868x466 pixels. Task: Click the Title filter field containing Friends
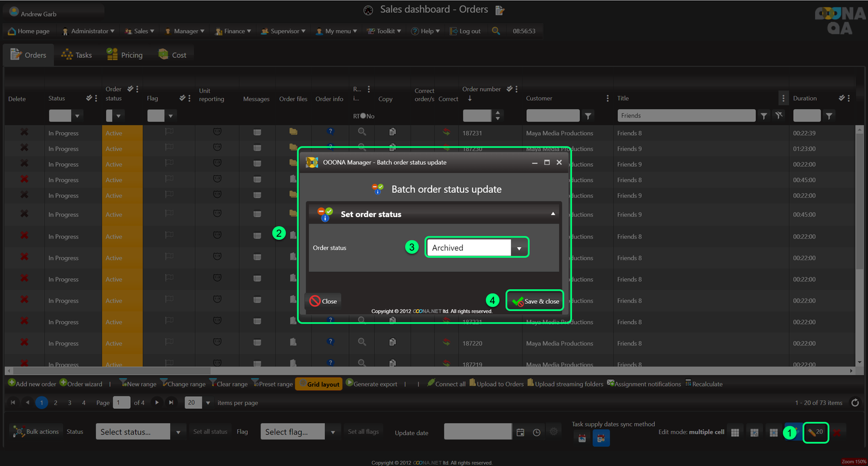(x=686, y=116)
